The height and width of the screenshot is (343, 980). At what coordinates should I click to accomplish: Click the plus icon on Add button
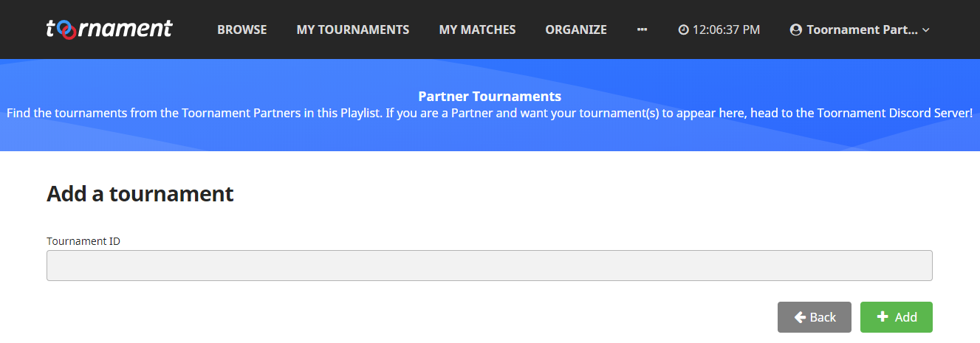(x=882, y=316)
